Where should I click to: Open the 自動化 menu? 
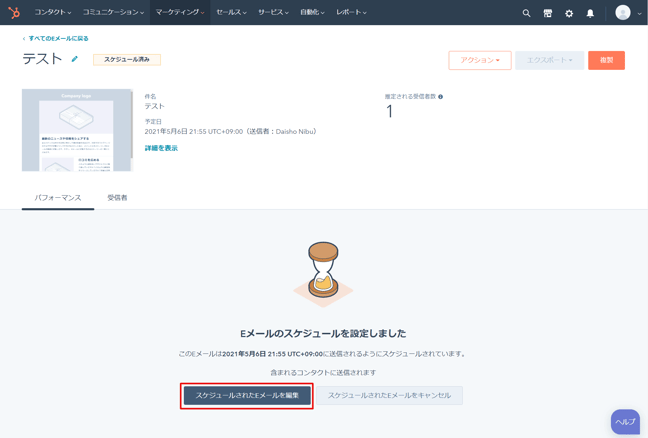pyautogui.click(x=312, y=12)
